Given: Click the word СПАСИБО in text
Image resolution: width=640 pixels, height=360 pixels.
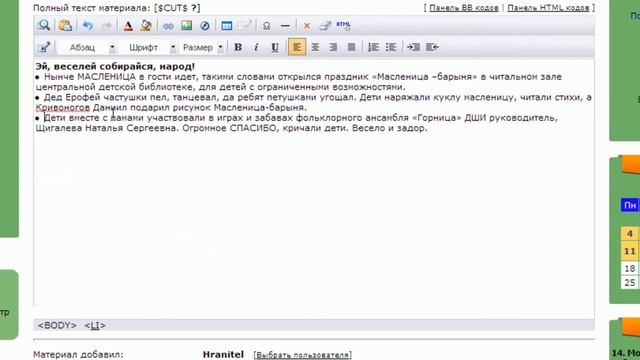Looking at the screenshot, I should [253, 128].
